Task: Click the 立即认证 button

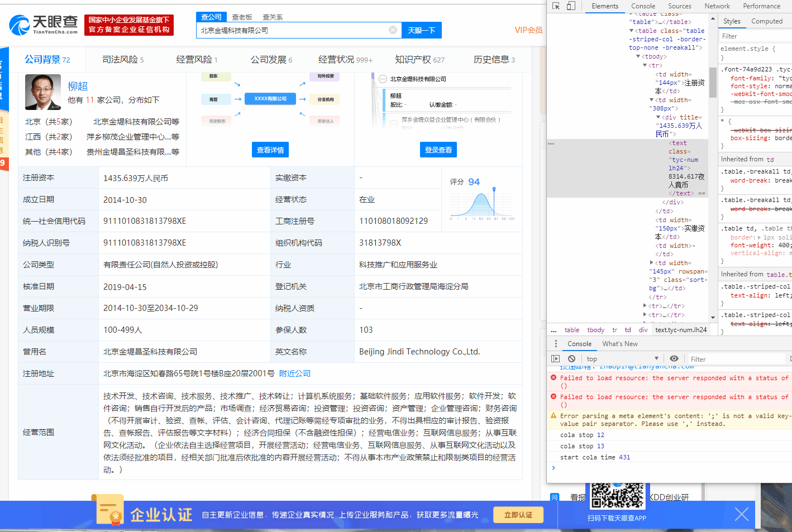Action: pyautogui.click(x=518, y=515)
